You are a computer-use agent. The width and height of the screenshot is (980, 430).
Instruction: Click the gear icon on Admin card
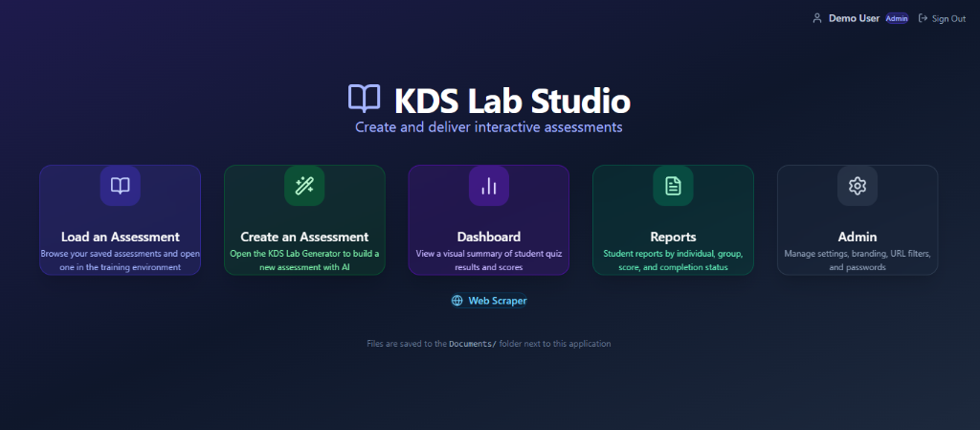coord(857,186)
